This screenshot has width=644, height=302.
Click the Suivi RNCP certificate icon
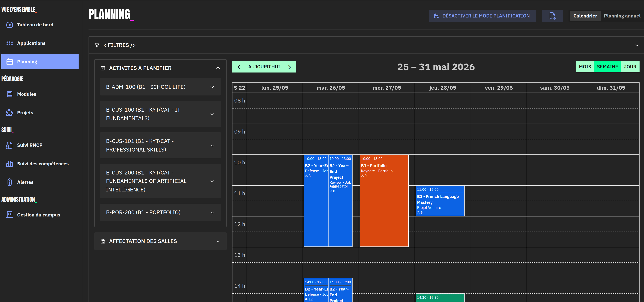pyautogui.click(x=9, y=145)
